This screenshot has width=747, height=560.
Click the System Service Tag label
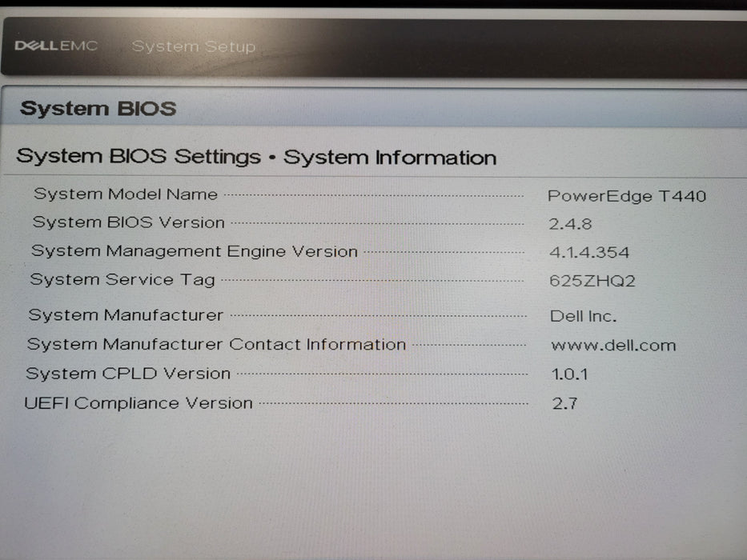(122, 280)
